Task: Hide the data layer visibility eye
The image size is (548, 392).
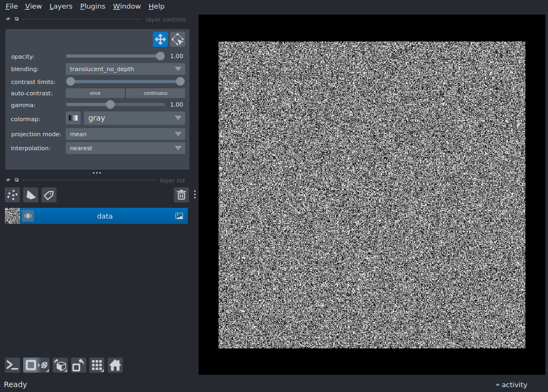Action: pyautogui.click(x=28, y=215)
